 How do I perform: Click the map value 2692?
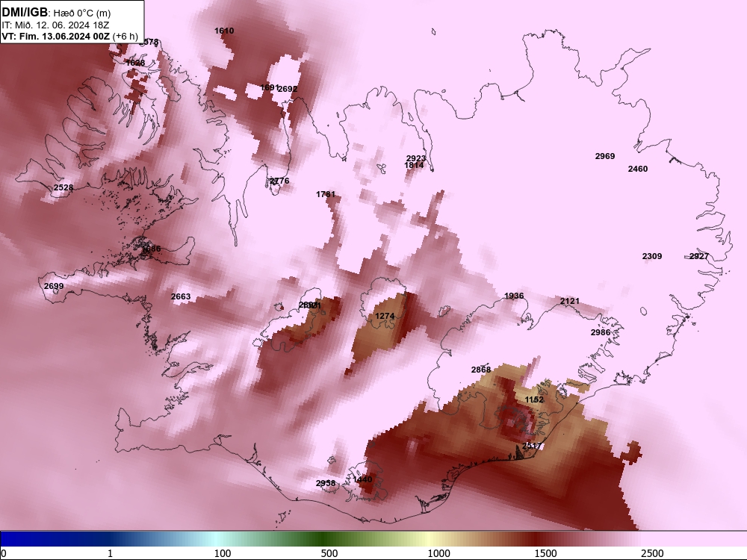tap(288, 89)
